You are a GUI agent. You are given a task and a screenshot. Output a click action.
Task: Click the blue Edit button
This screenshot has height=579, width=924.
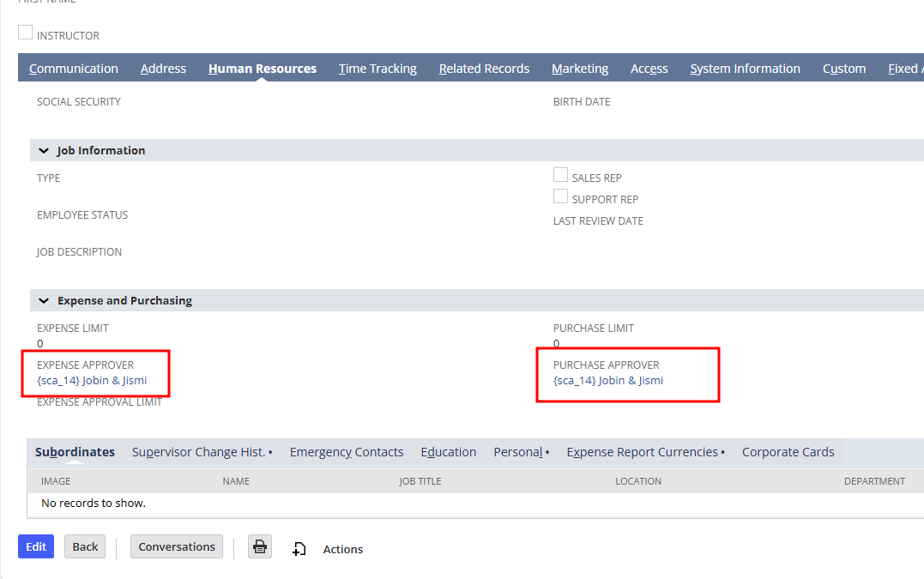point(36,546)
